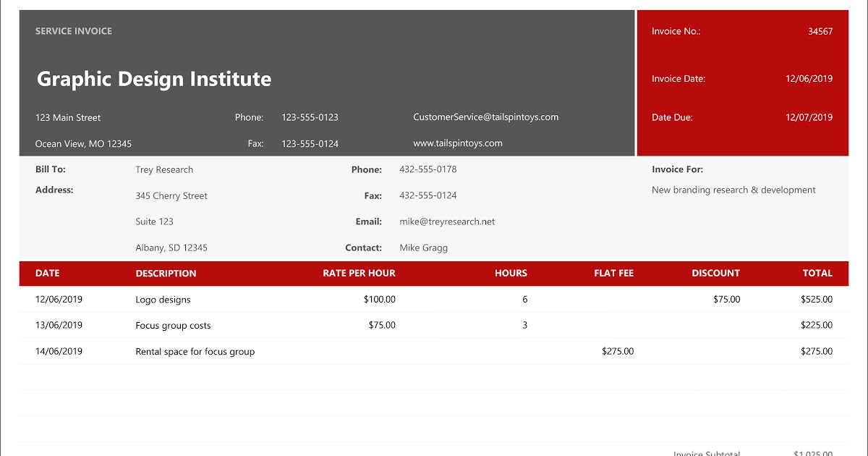The width and height of the screenshot is (868, 456).
Task: Click the Contact label
Action: coord(363,248)
